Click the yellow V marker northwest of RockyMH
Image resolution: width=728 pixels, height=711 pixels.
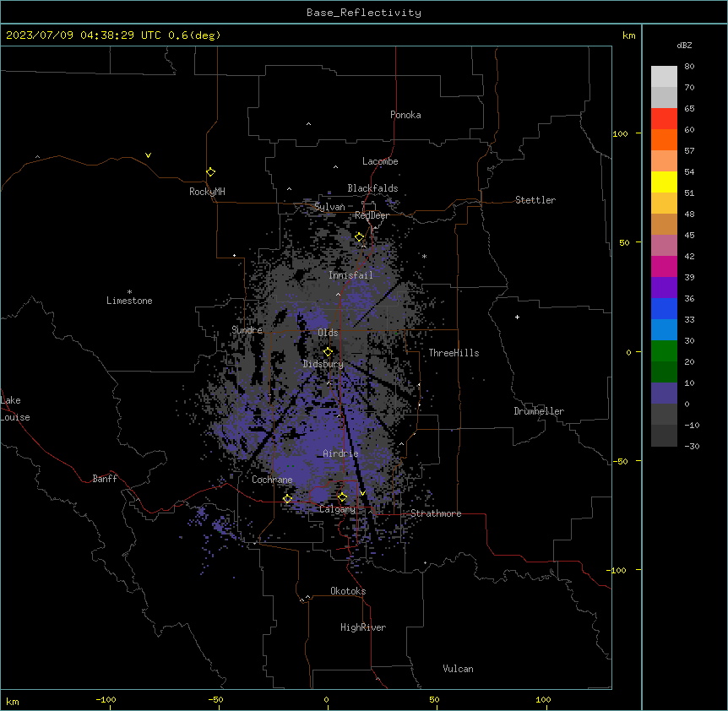pos(148,155)
